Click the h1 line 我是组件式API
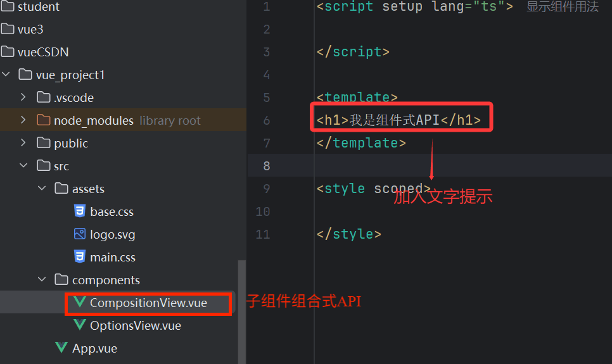Screen dimensions: 612x364 (398, 120)
